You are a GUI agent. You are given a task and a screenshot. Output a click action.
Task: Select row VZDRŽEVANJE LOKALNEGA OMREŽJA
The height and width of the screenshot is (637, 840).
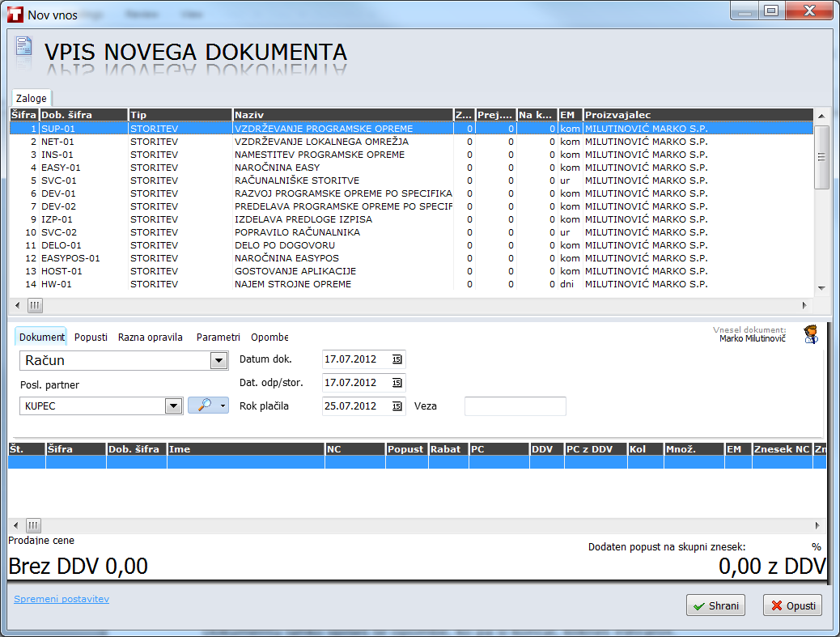tap(411, 142)
